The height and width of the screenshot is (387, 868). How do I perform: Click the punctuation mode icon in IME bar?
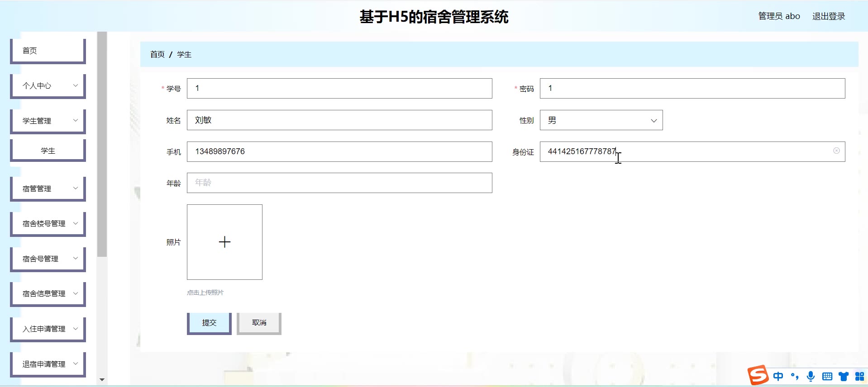click(795, 376)
